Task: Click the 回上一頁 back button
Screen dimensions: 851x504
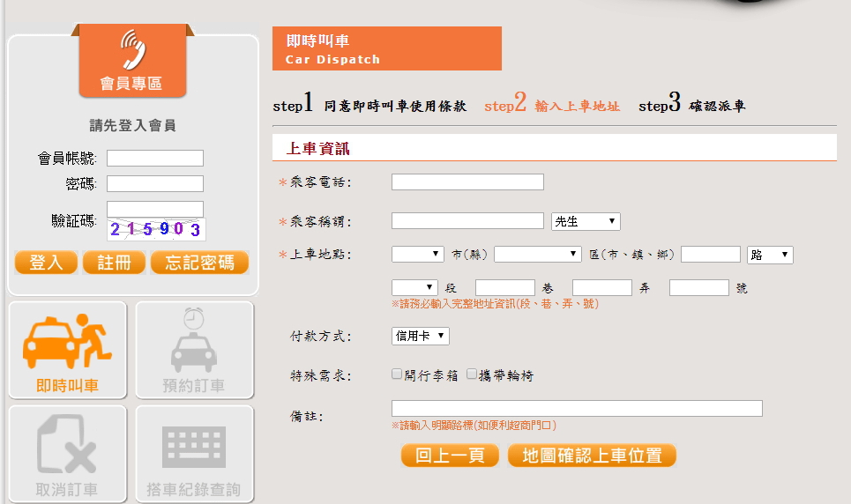Action: (x=450, y=456)
